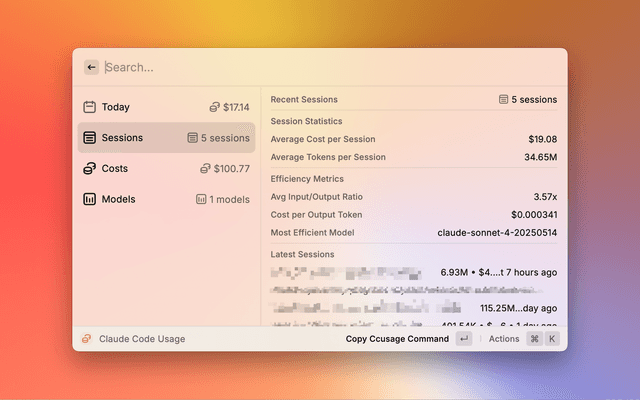Click the Models chart icon in sidebar
This screenshot has height=400, width=640.
(89, 199)
